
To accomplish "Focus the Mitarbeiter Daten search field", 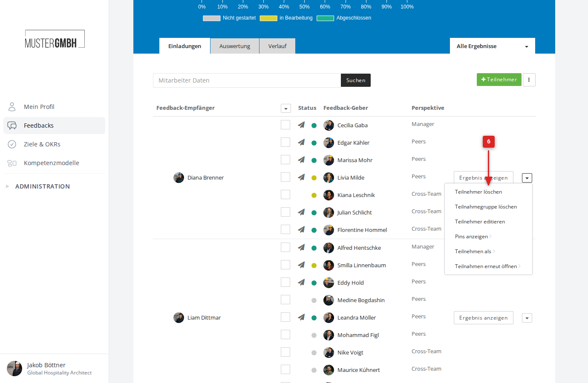I will pos(247,80).
